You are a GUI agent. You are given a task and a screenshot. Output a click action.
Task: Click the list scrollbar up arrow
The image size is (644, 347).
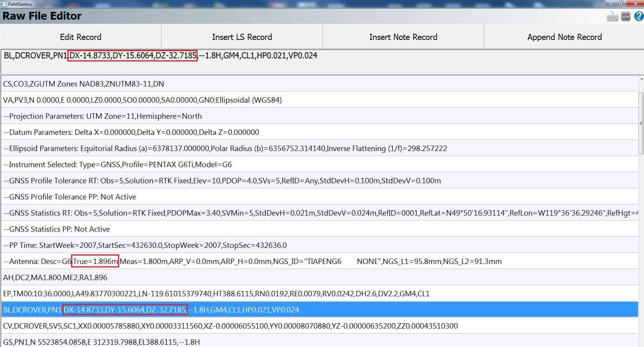[641, 79]
